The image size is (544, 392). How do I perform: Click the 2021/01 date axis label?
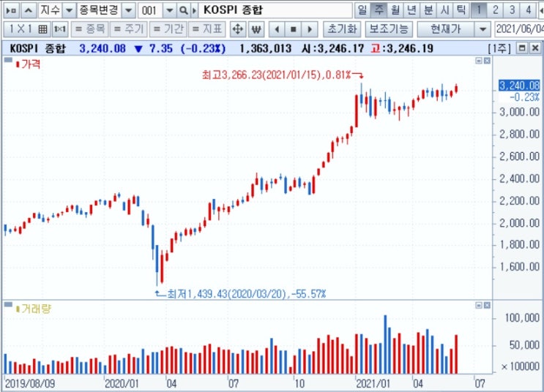[x=373, y=384]
